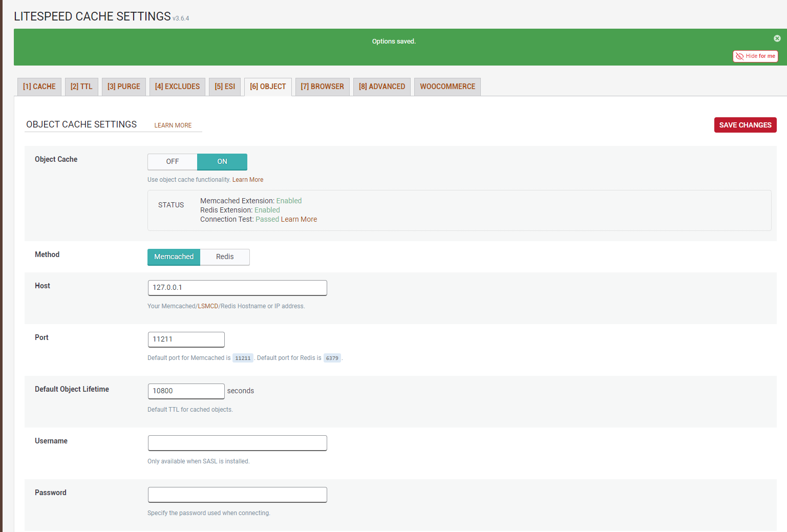Focus the Host input field
Screen dimensions: 787x532
[x=238, y=288]
